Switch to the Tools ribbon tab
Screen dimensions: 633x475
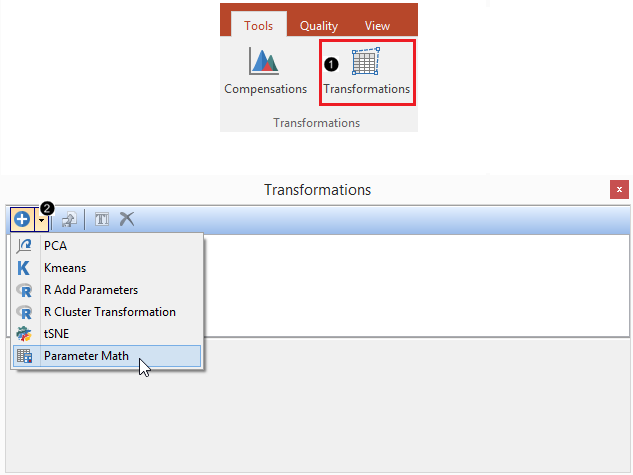tap(258, 26)
